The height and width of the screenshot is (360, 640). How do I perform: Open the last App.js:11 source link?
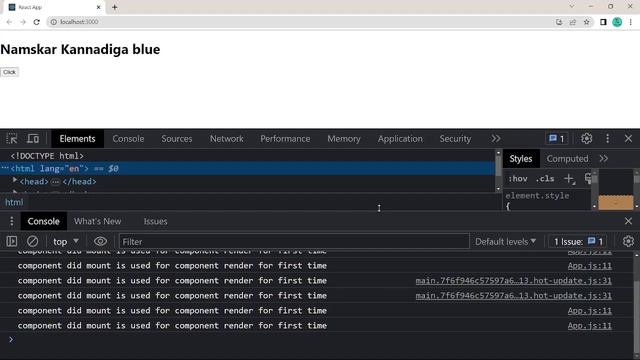click(589, 326)
